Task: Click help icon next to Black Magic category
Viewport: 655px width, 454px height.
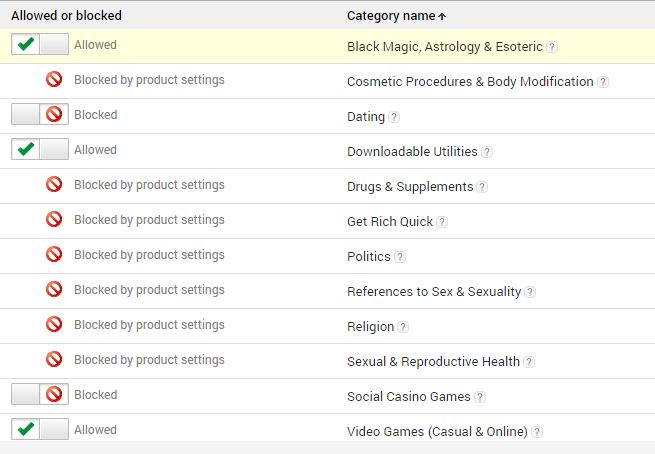Action: (552, 47)
